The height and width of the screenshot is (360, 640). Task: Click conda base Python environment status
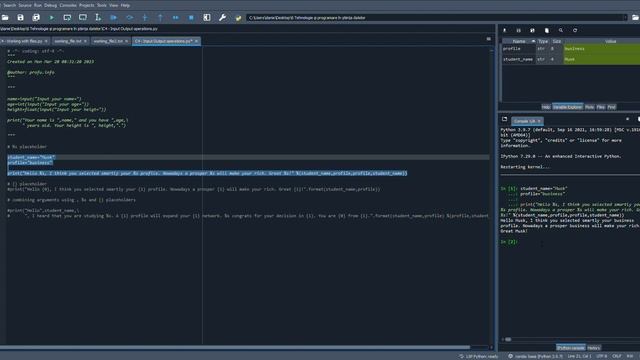coord(535,356)
